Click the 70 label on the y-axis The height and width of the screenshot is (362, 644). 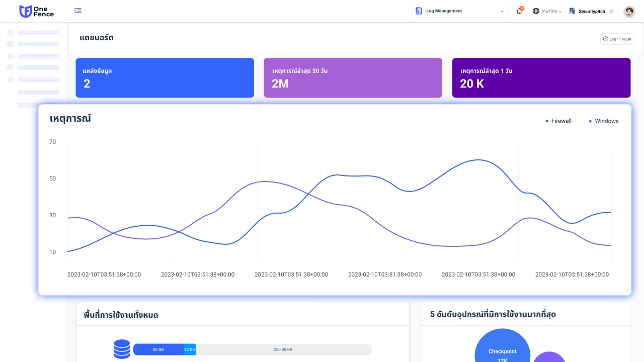[53, 142]
